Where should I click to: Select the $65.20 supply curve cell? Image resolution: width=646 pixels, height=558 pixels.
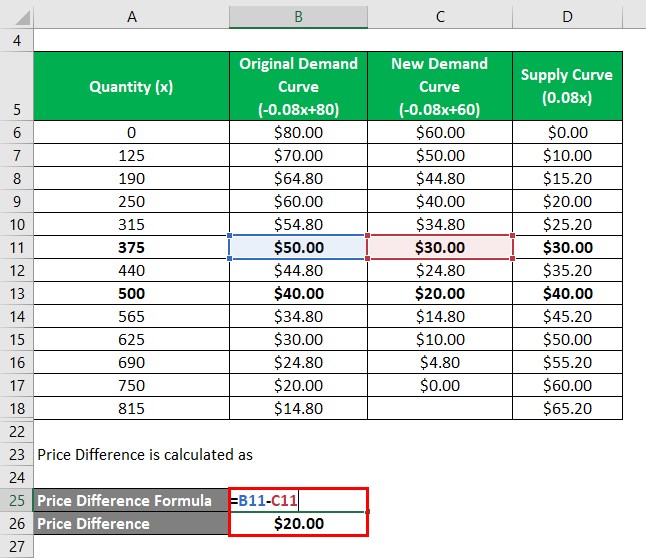click(x=566, y=408)
